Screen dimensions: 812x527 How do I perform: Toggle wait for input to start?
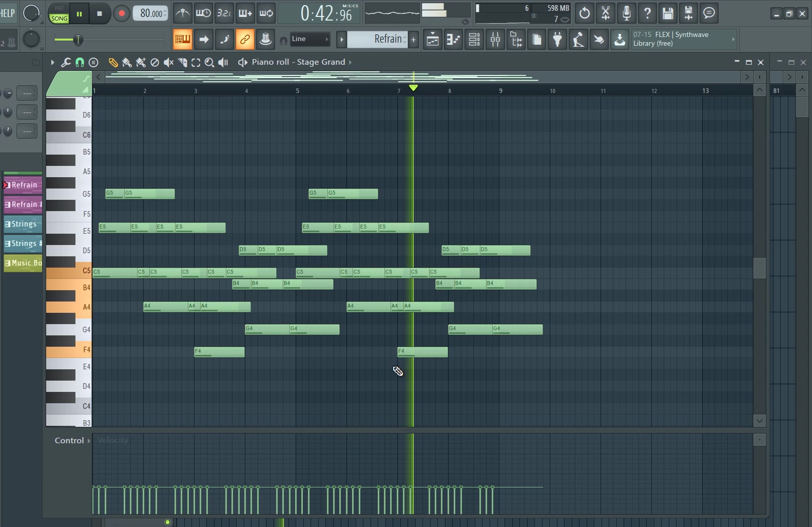point(203,13)
